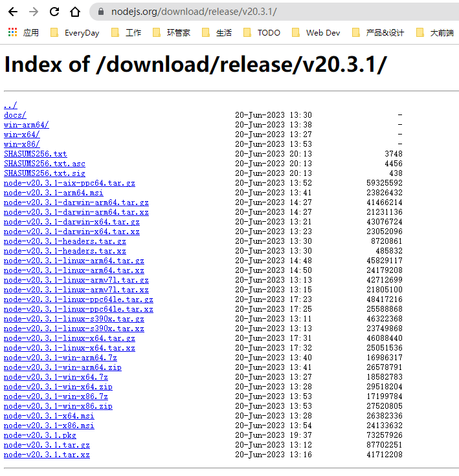Screen dimensions: 459x476
Task: Download node-v20.3.1-linux-arm64.tar.gz
Action: [74, 261]
